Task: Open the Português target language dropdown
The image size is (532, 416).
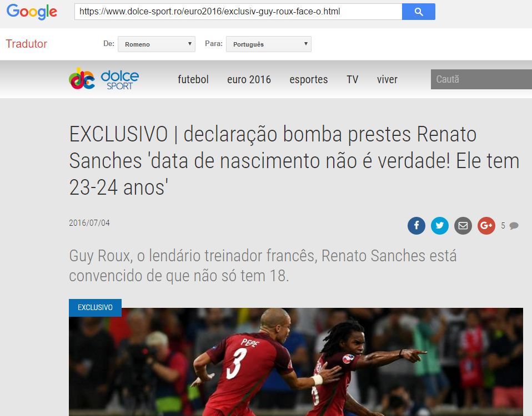Action: click(269, 44)
